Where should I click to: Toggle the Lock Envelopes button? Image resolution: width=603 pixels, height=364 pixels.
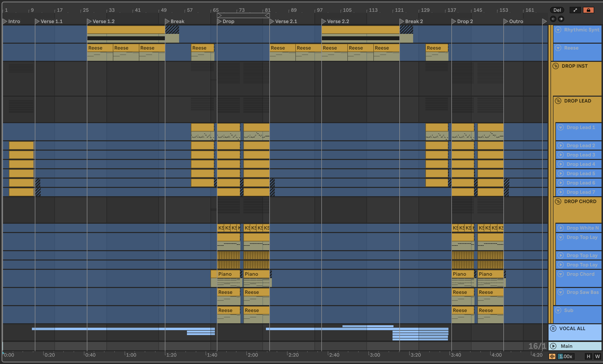coord(588,10)
